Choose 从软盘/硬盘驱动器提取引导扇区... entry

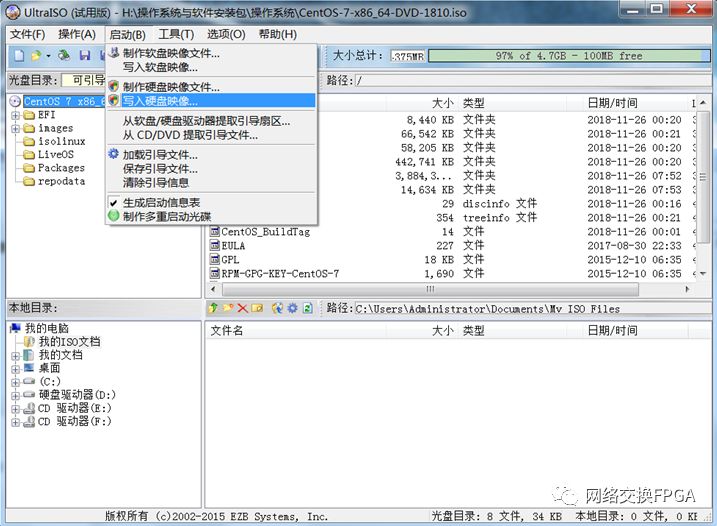click(211, 121)
